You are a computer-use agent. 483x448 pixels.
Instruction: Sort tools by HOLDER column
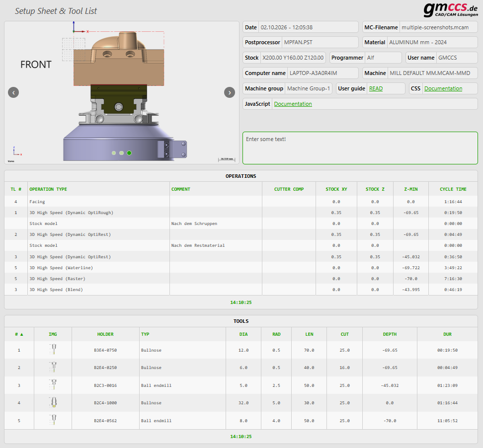pos(105,334)
